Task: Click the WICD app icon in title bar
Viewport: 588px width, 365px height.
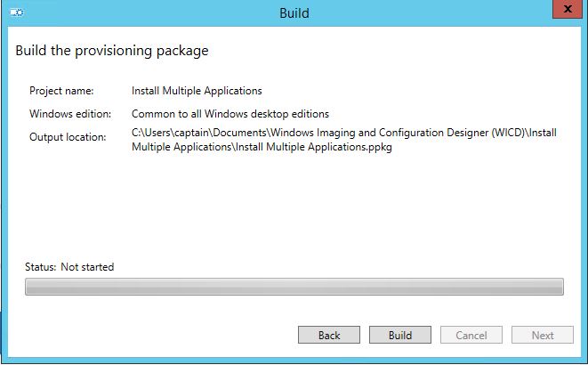Action: (x=17, y=12)
